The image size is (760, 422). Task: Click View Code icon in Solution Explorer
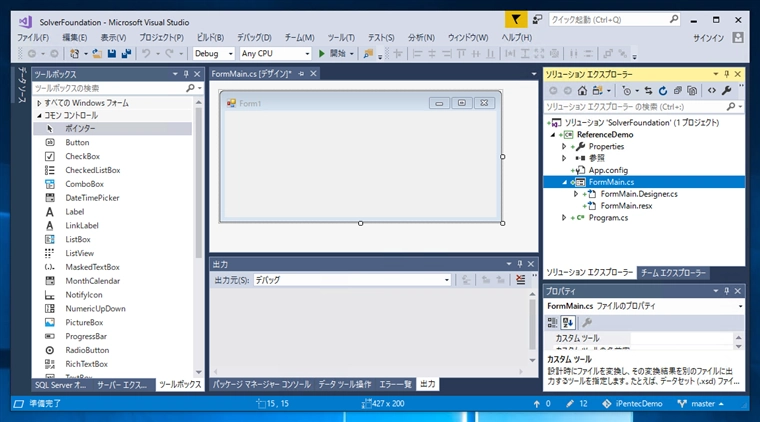coord(712,91)
